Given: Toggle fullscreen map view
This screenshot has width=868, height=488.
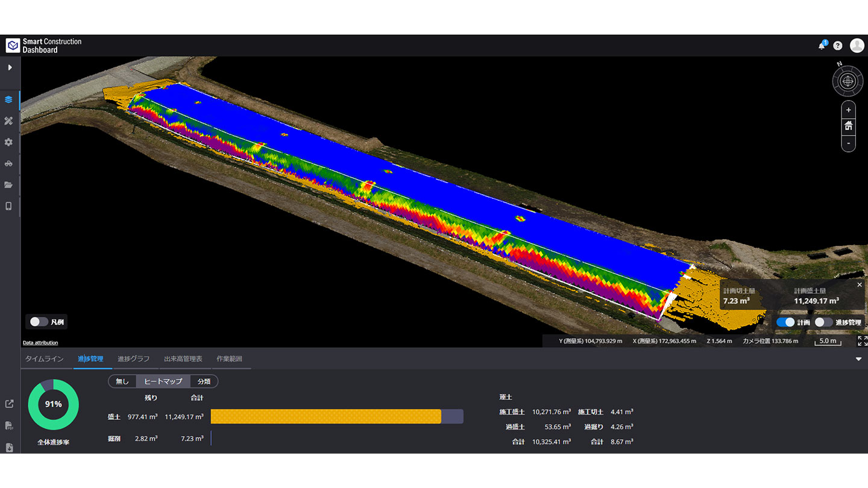Looking at the screenshot, I should (862, 341).
